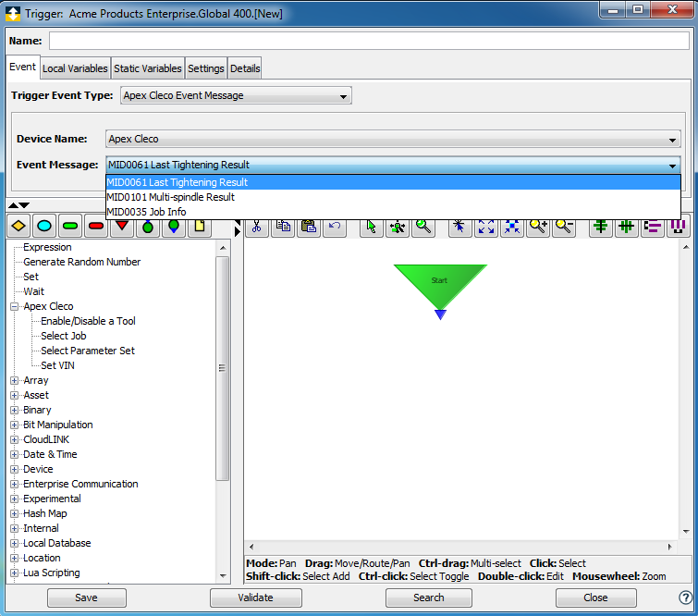Select Enable/Disable a Tool action
Image resolution: width=698 pixels, height=616 pixels.
coord(88,321)
